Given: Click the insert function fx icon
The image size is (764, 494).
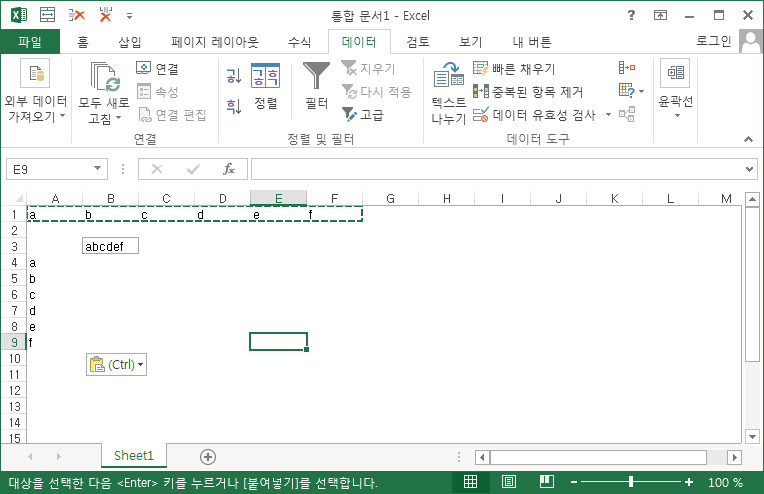Looking at the screenshot, I should click(229, 169).
